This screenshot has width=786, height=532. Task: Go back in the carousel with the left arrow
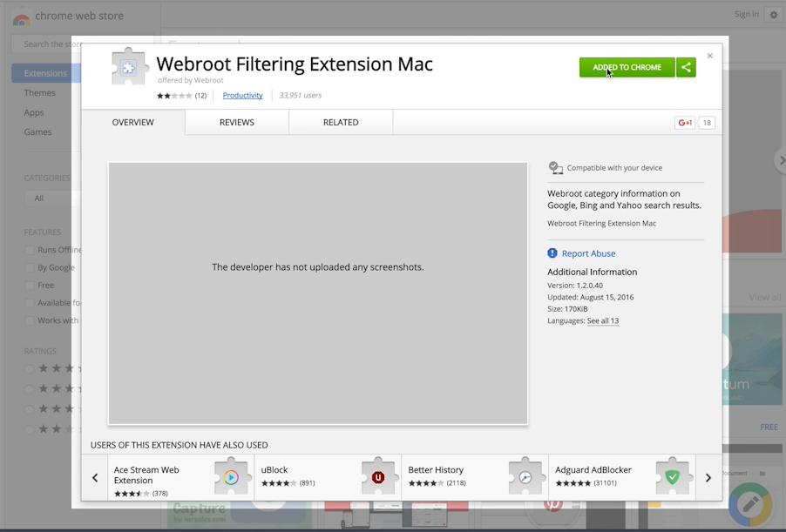tap(95, 477)
